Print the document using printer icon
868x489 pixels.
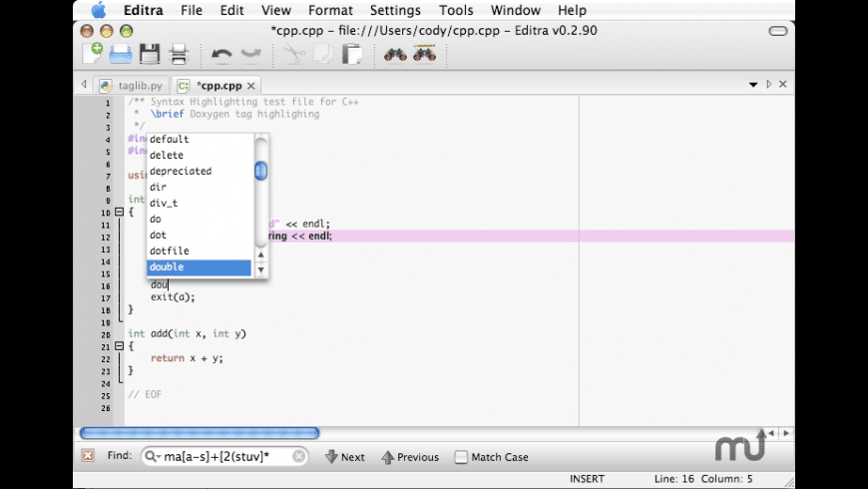click(x=179, y=54)
